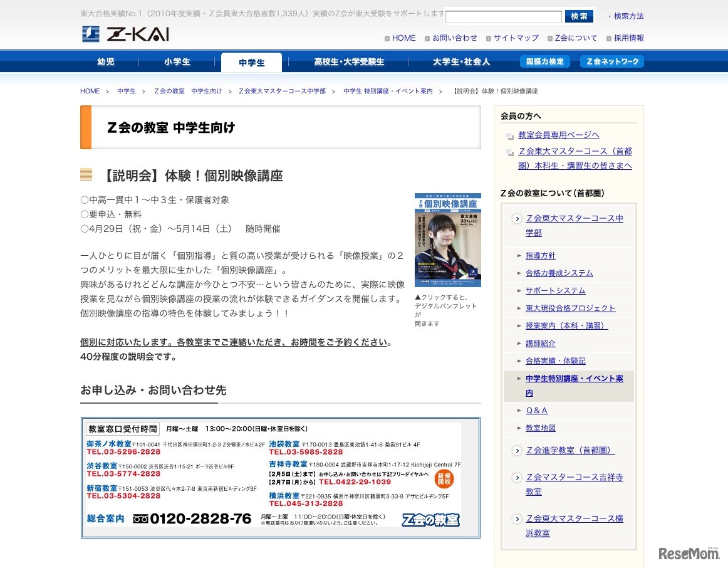Click free-dial number 0120-2828-76
728x568 pixels.
coord(200,518)
